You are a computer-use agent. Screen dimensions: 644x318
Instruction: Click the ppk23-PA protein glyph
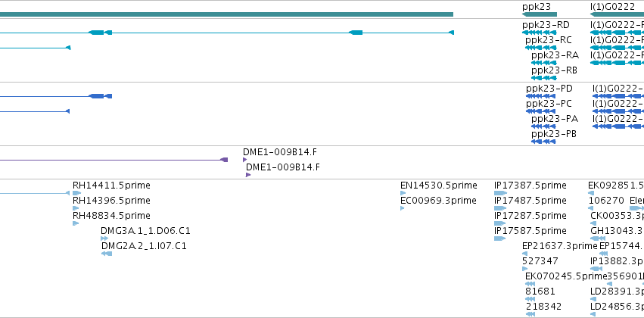[543, 126]
